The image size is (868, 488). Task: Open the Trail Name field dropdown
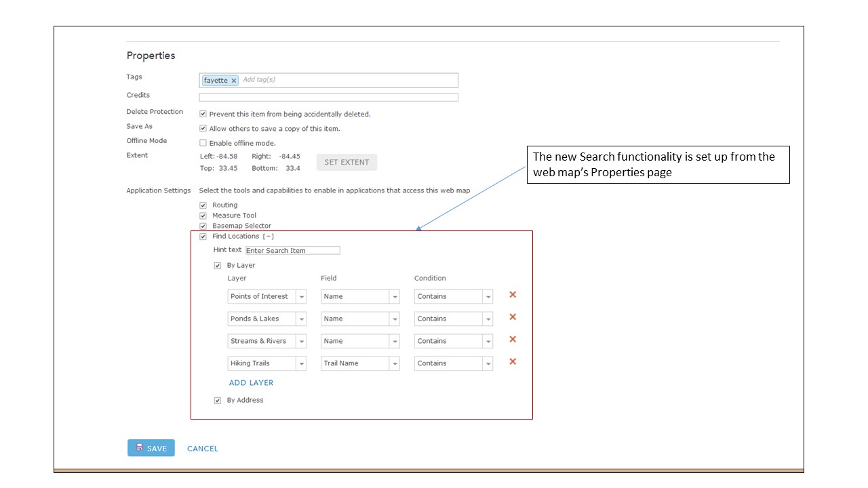coord(394,364)
